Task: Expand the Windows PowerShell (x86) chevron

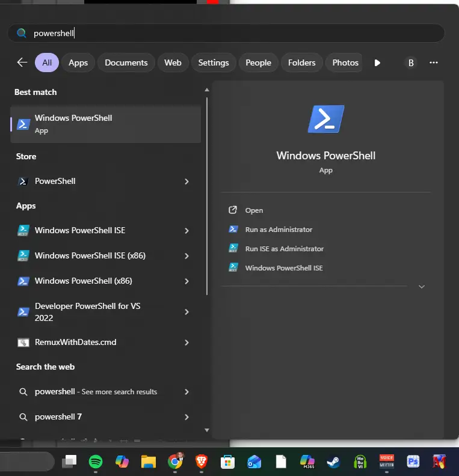Action: [186, 281]
